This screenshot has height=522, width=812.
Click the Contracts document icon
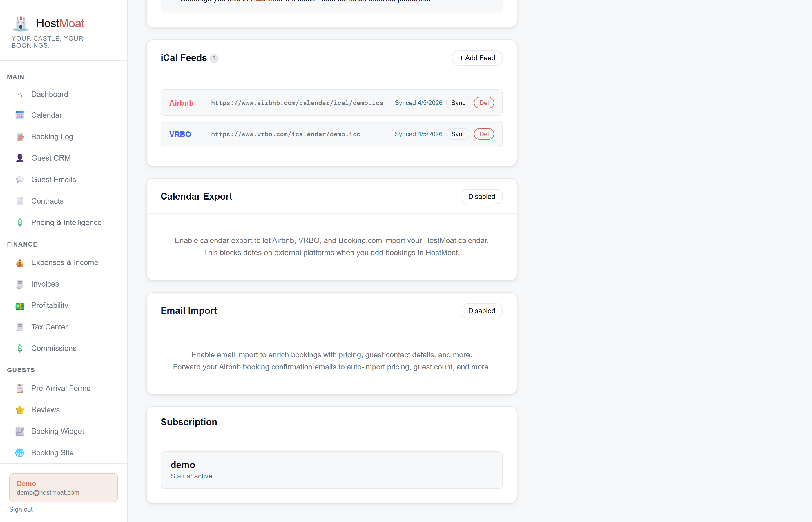coord(20,201)
